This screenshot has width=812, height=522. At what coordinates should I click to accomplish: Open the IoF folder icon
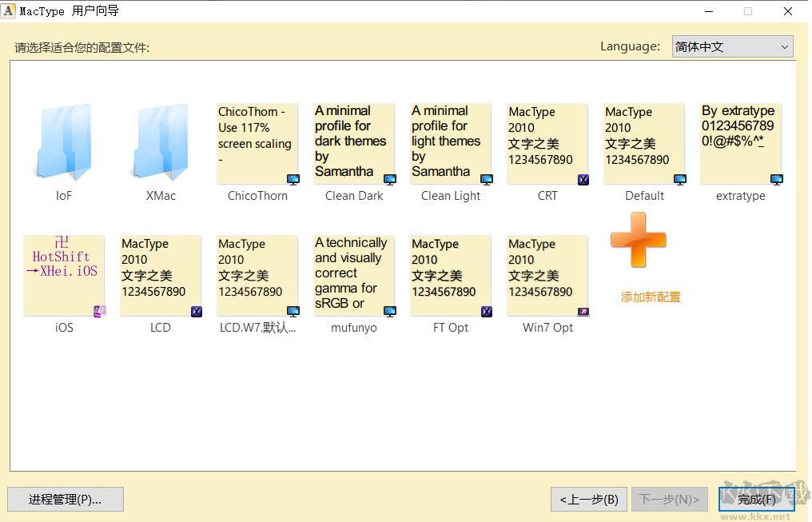64,142
